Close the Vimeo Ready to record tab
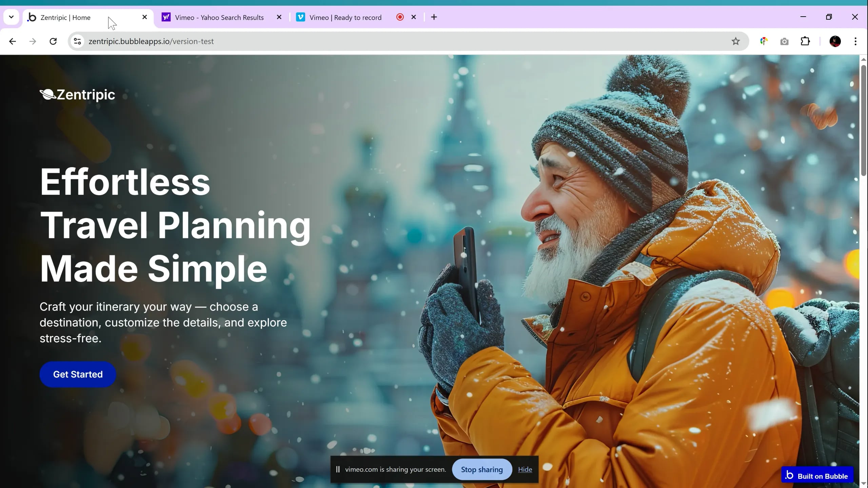 pyautogui.click(x=414, y=17)
